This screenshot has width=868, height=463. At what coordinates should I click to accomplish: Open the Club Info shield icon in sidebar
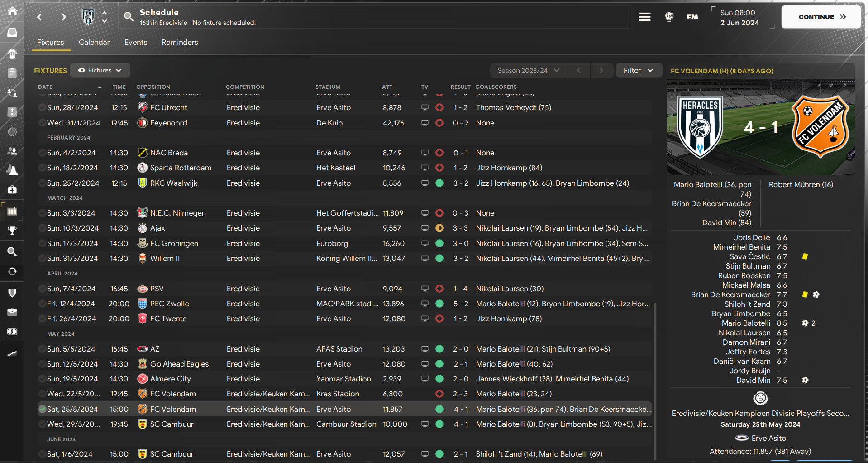pyautogui.click(x=12, y=293)
